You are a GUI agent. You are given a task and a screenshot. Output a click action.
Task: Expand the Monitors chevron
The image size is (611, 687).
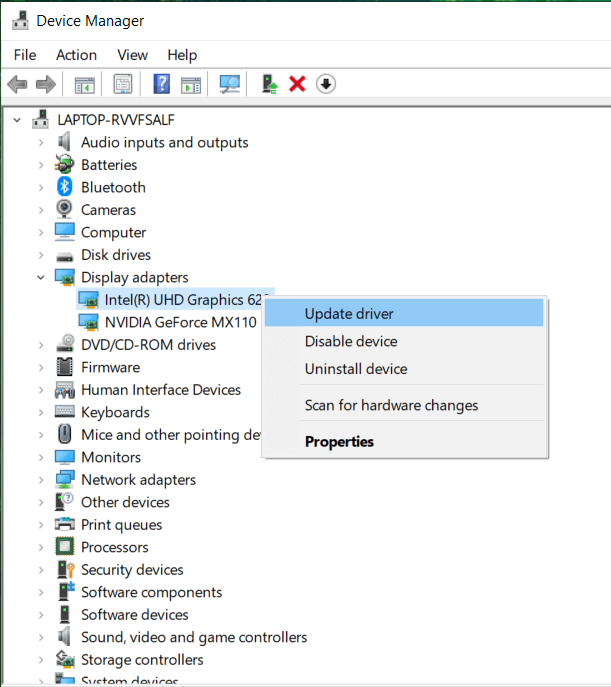coord(41,457)
